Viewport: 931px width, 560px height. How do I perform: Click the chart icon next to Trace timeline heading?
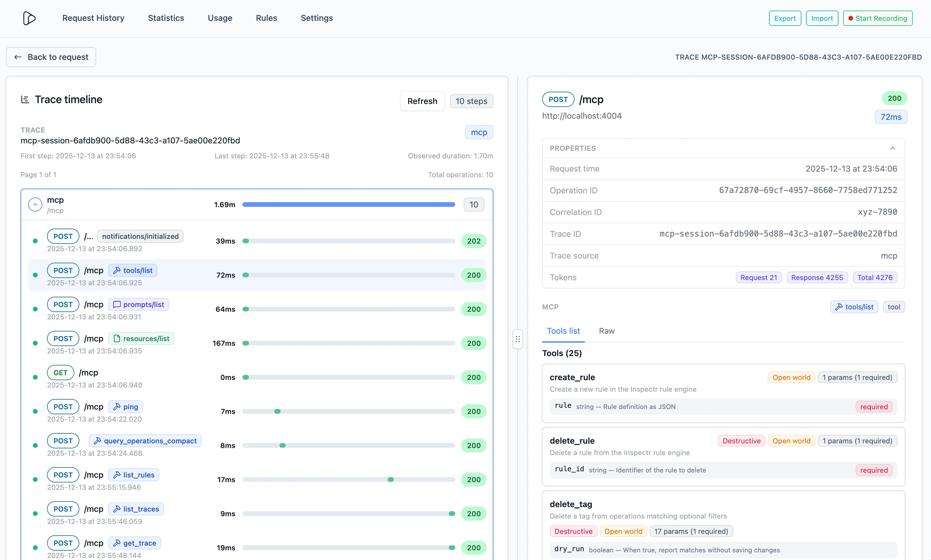25,99
